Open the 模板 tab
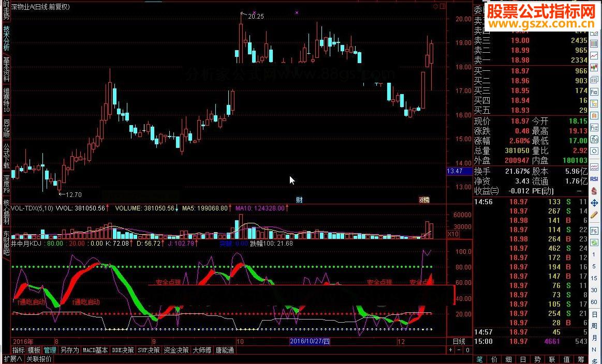 click(34, 350)
